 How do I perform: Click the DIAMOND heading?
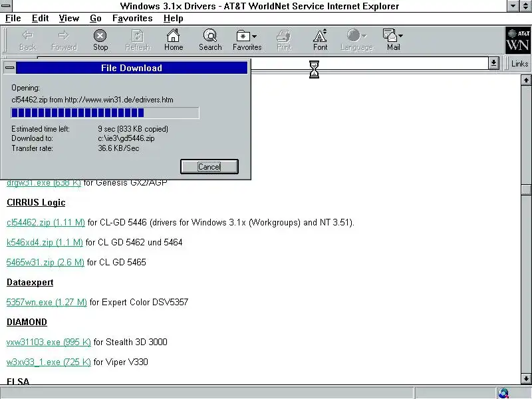point(27,323)
